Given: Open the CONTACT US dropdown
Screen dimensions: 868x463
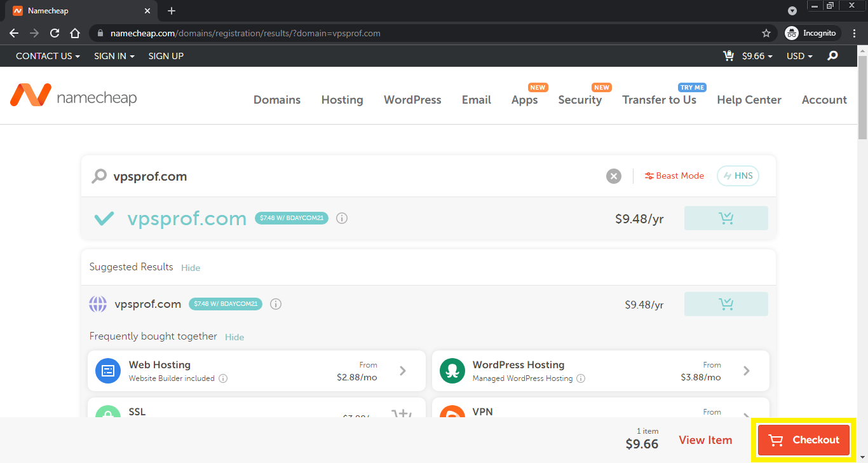Looking at the screenshot, I should pyautogui.click(x=48, y=56).
